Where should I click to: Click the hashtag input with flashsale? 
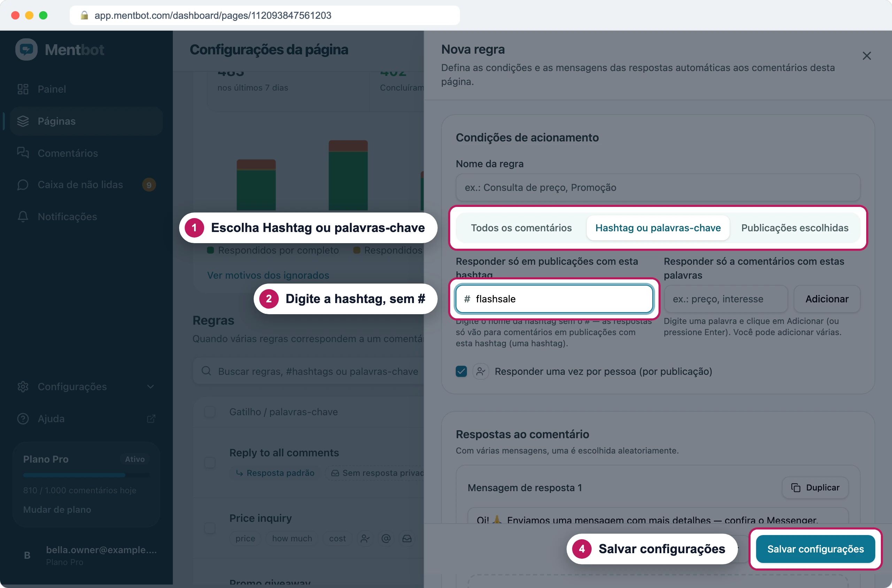coord(554,299)
